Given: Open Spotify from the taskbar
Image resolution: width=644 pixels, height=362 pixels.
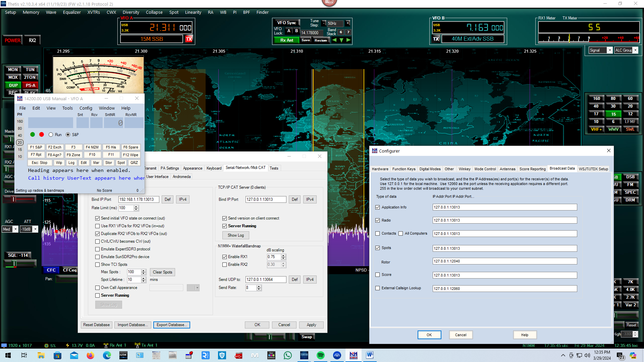Looking at the screenshot, I should pyautogui.click(x=321, y=355).
